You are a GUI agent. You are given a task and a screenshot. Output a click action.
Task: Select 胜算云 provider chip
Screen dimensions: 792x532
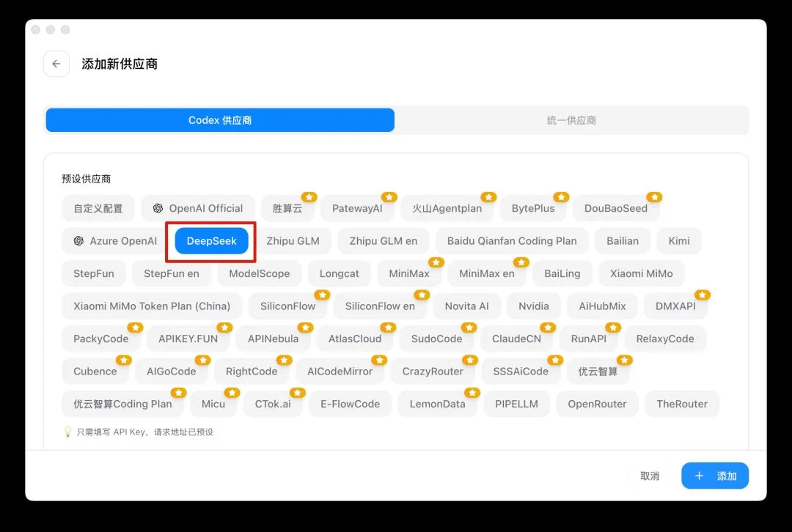(x=287, y=208)
